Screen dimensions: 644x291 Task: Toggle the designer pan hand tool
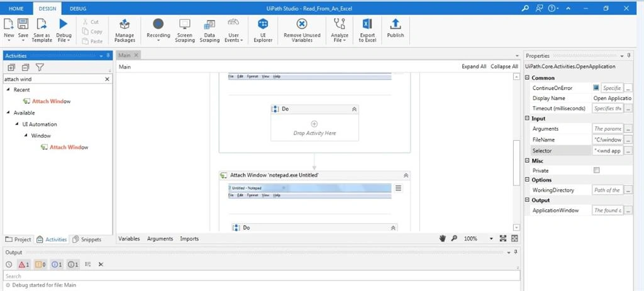tap(442, 238)
